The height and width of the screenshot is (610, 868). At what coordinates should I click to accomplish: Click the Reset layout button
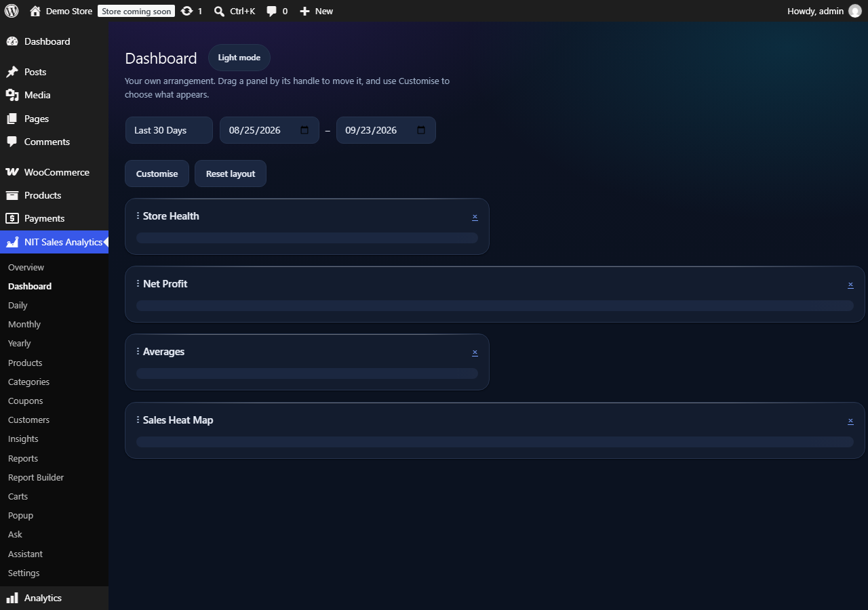pyautogui.click(x=231, y=174)
